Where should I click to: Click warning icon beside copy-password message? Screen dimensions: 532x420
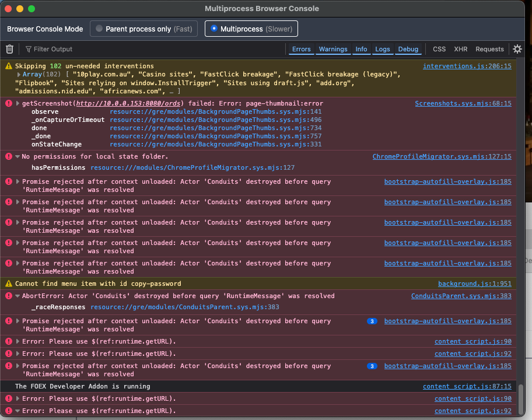(9, 283)
